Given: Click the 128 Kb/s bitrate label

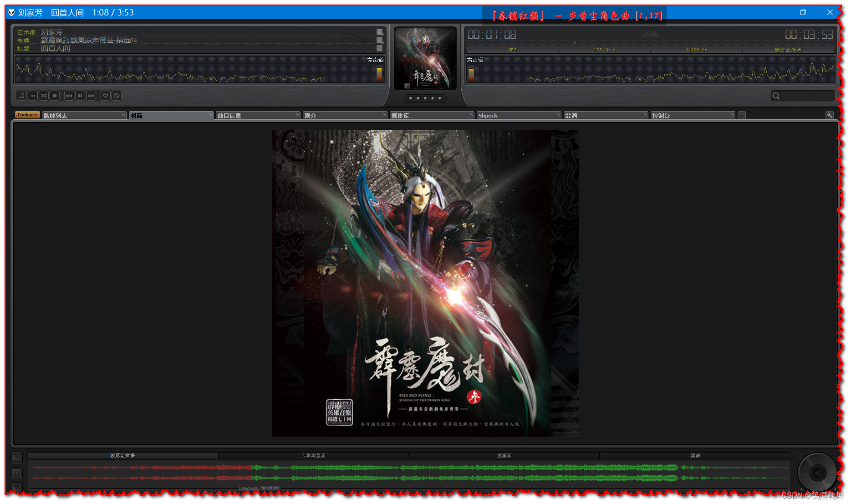Looking at the screenshot, I should tap(604, 50).
